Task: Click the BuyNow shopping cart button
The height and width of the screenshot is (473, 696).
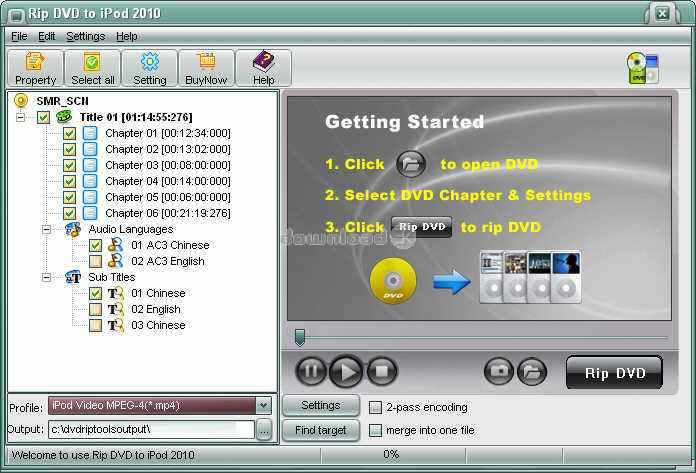Action: click(206, 68)
